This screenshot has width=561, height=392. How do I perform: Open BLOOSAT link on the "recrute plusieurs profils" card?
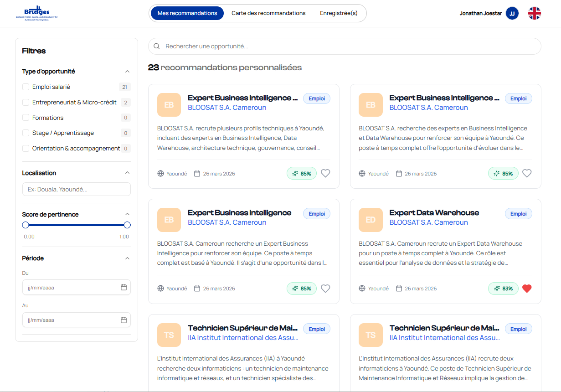227,108
